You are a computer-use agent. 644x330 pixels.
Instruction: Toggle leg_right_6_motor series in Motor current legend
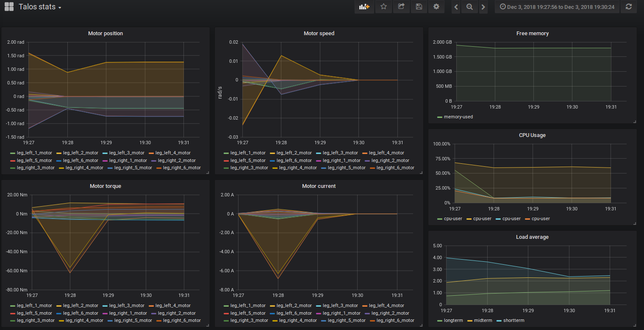(395, 320)
